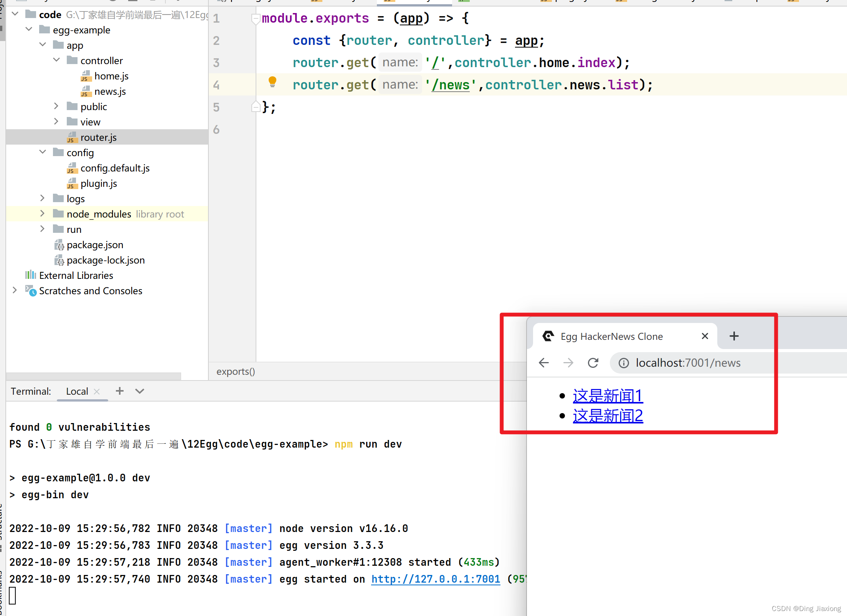The width and height of the screenshot is (847, 616).
Task: Close the Egg HackerNews Clone browser tab
Action: [x=705, y=336]
